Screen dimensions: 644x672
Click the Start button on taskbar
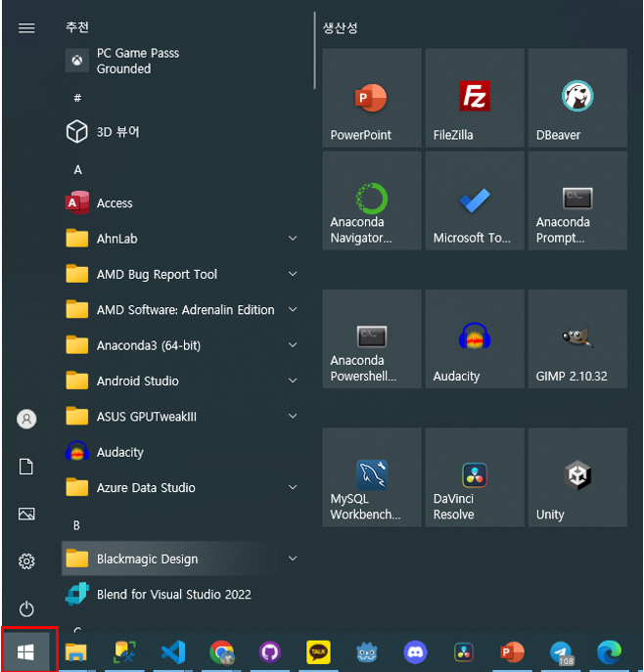tap(26, 652)
